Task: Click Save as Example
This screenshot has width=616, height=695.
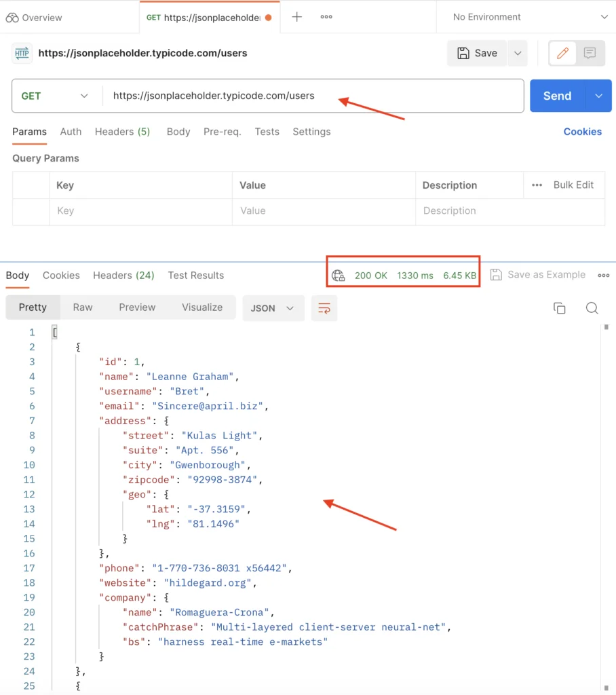Action: pos(538,275)
